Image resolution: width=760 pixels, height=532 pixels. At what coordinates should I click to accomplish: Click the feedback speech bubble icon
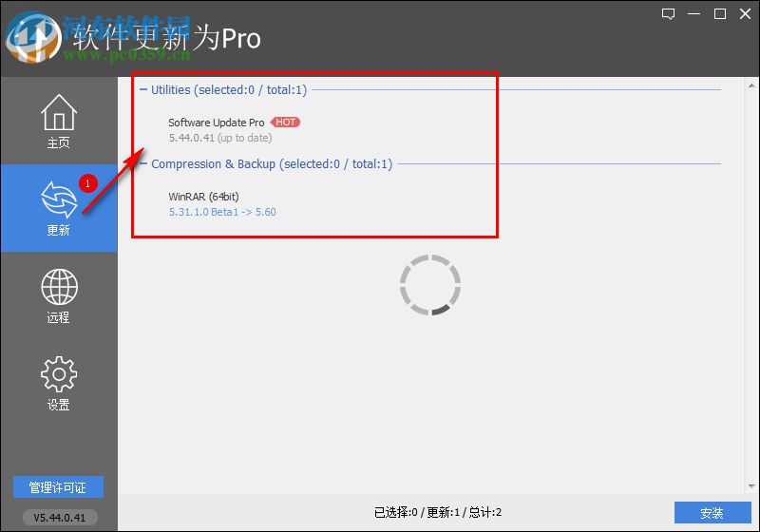668,14
